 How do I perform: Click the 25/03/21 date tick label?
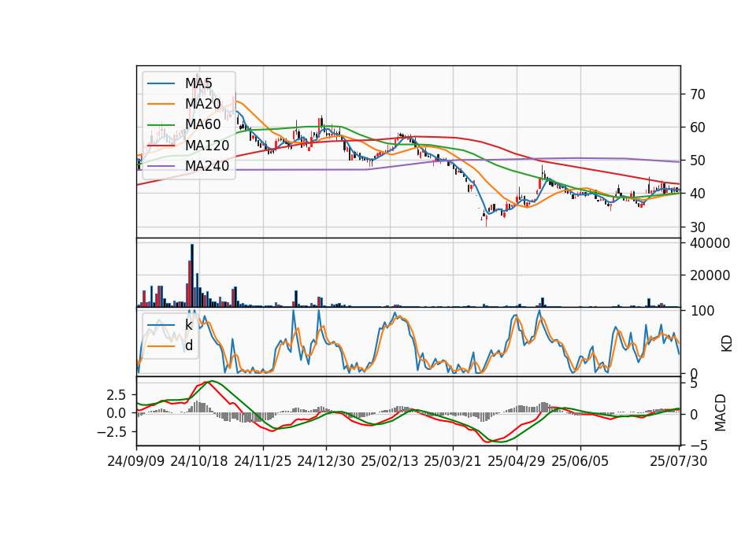[x=453, y=461]
